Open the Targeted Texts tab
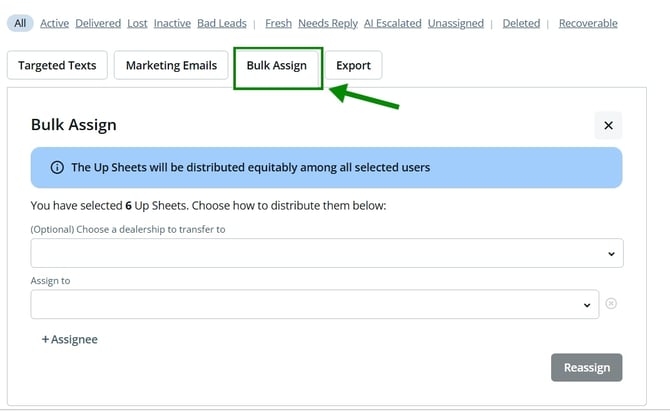The width and height of the screenshot is (670, 411). click(57, 65)
